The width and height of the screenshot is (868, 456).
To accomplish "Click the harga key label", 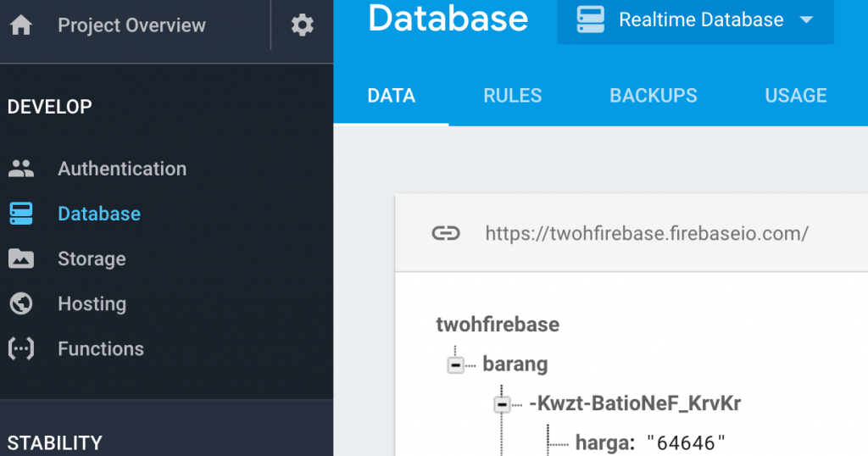I will [x=605, y=442].
